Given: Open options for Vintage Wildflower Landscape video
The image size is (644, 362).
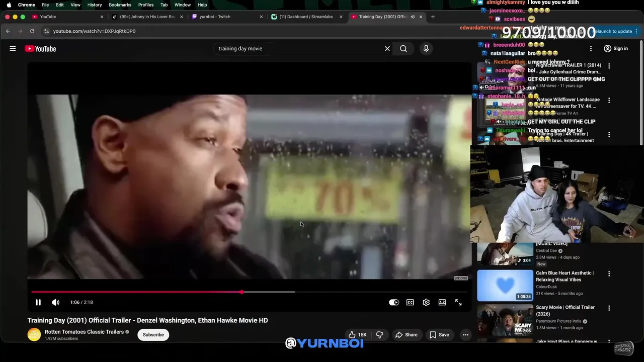Looking at the screenshot, I should [x=609, y=100].
